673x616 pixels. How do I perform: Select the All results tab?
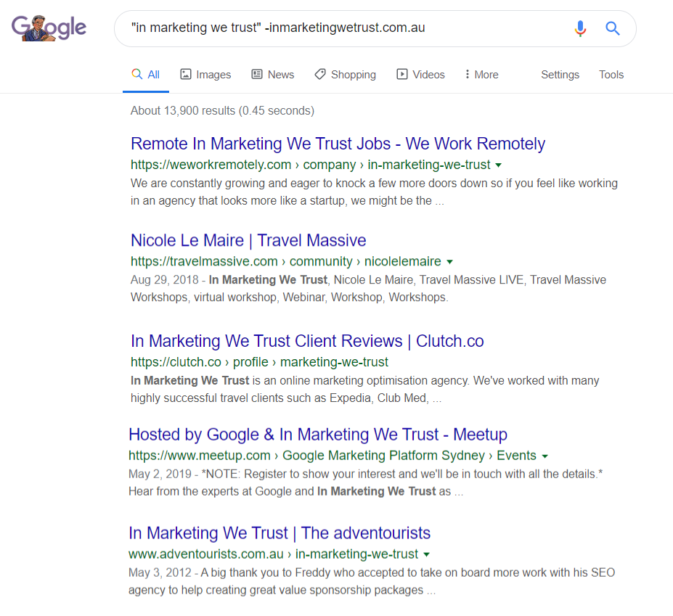[x=145, y=75]
